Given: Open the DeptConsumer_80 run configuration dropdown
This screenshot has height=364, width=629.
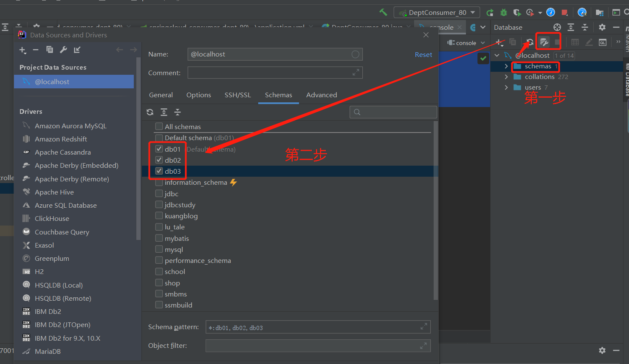Looking at the screenshot, I should coord(437,12).
